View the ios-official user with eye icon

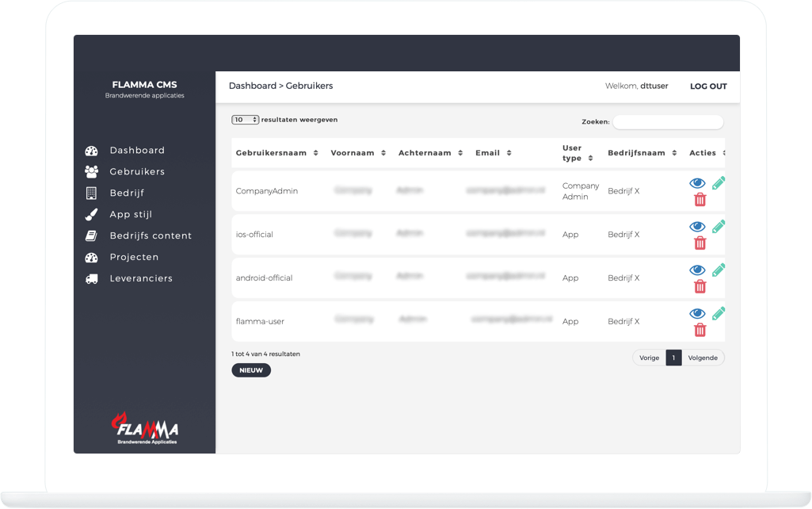[x=698, y=227]
